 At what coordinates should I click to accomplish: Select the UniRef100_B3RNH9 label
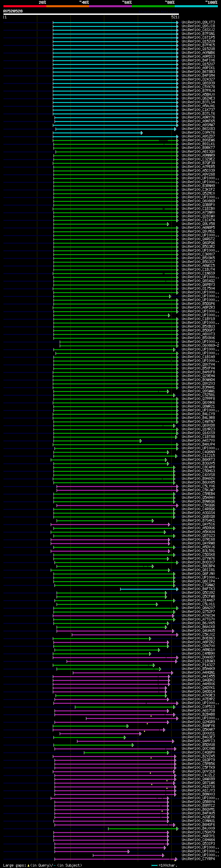coord(198,186)
